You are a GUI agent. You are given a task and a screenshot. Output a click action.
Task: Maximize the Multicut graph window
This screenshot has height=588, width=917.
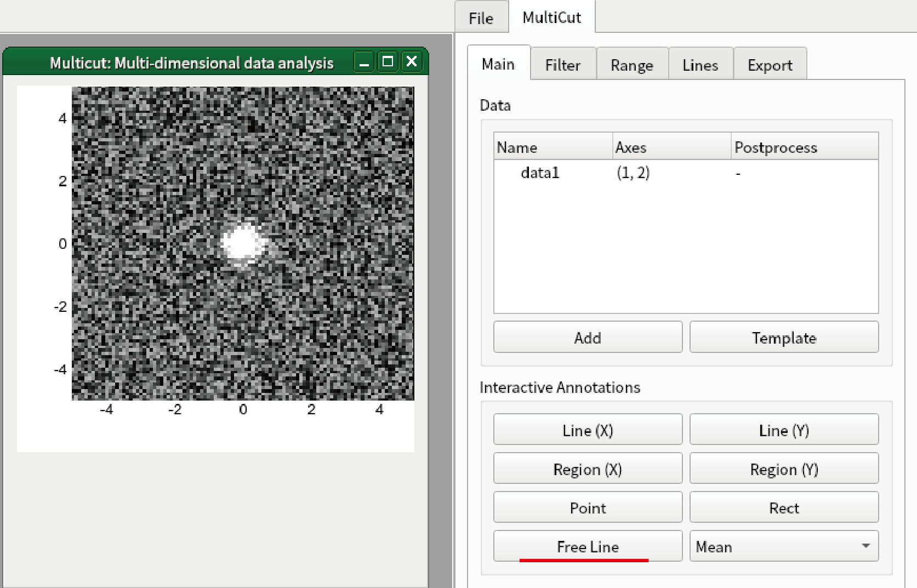tap(388, 61)
